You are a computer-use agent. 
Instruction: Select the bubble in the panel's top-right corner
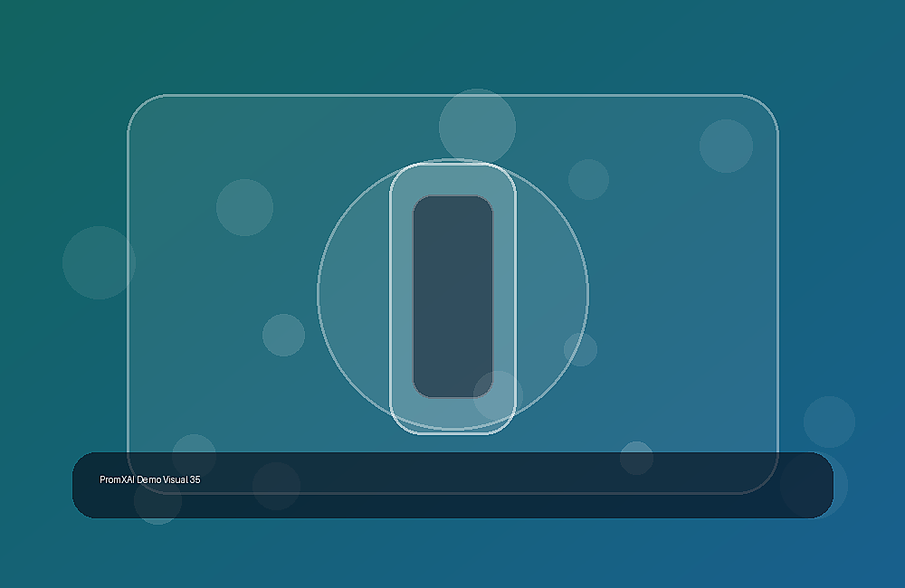(726, 146)
